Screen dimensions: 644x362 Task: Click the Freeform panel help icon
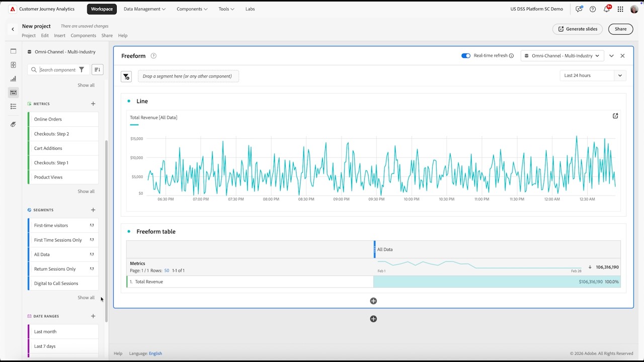[153, 56]
